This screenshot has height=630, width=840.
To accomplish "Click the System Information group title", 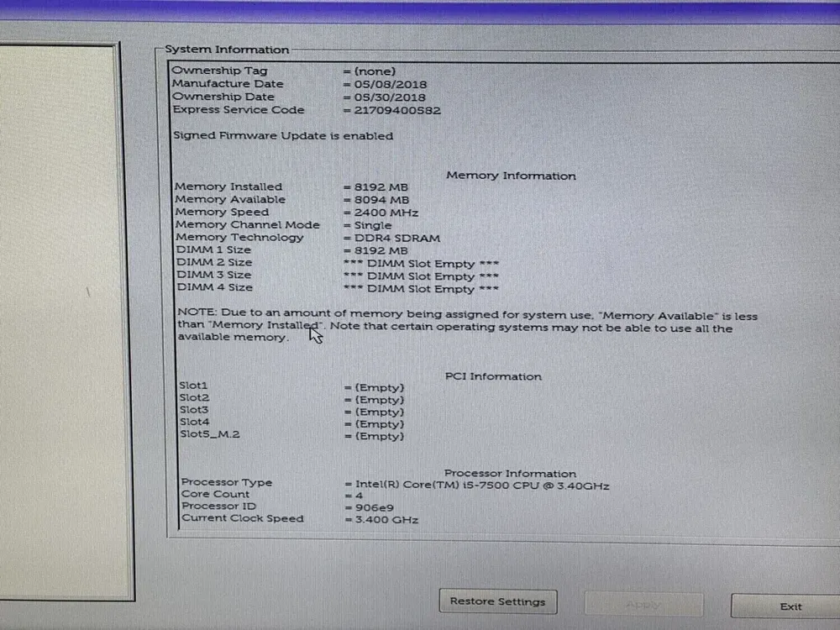I will pyautogui.click(x=227, y=50).
